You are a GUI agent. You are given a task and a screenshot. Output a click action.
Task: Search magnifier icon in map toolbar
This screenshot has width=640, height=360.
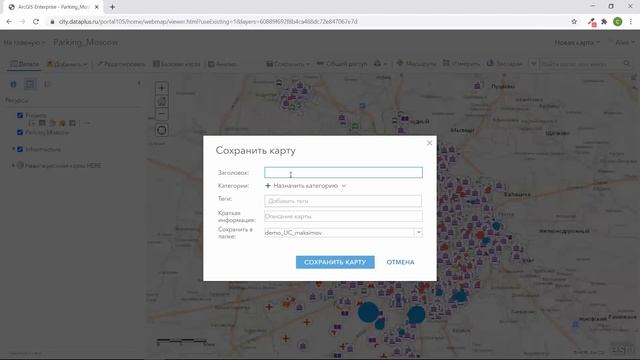627,64
